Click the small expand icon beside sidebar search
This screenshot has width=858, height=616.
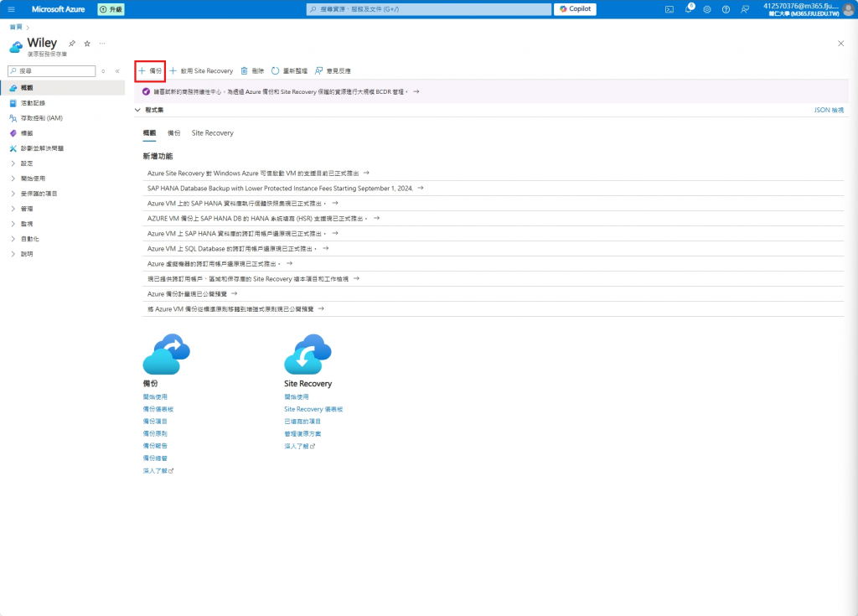[x=103, y=71]
